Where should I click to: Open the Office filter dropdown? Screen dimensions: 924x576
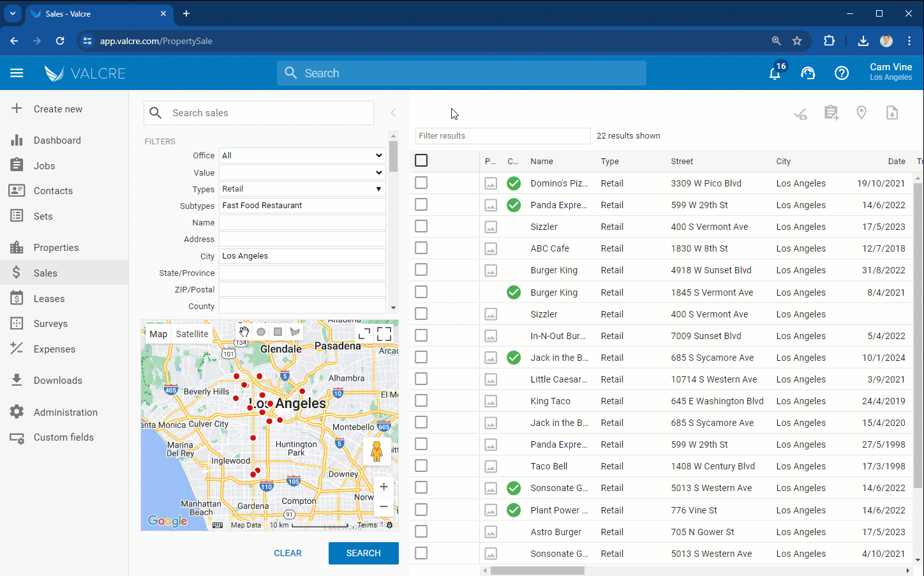click(302, 156)
